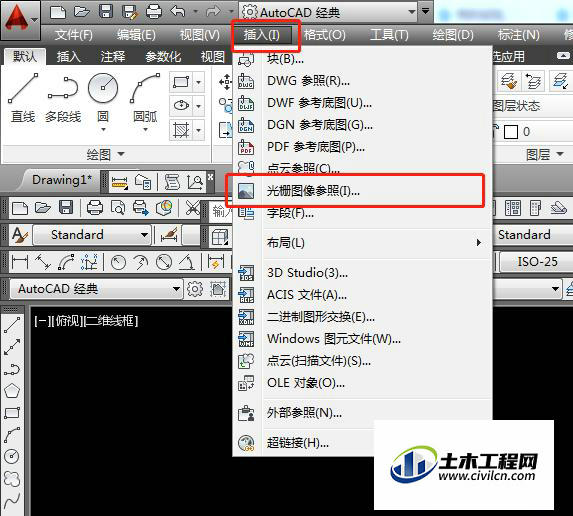
Task: Expand the 图层 panel arrow
Action: (x=560, y=154)
